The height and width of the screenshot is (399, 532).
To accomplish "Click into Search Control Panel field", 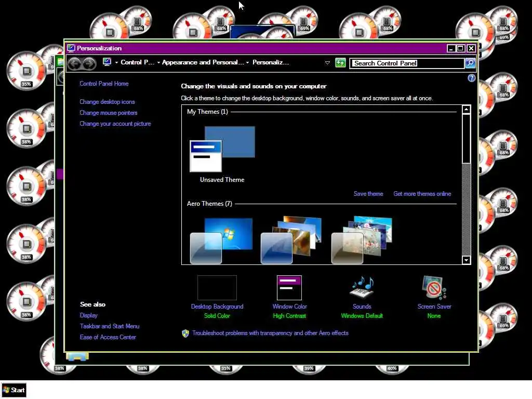I will [x=407, y=63].
